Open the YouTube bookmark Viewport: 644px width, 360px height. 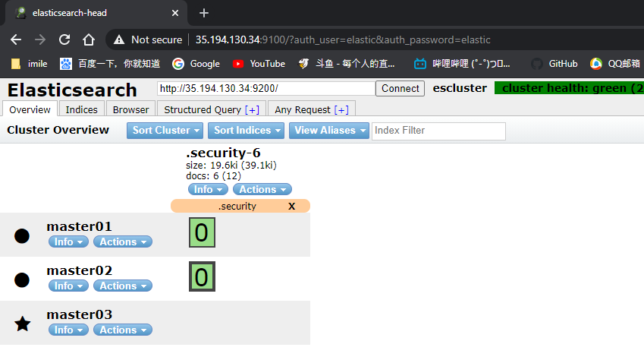pos(259,64)
